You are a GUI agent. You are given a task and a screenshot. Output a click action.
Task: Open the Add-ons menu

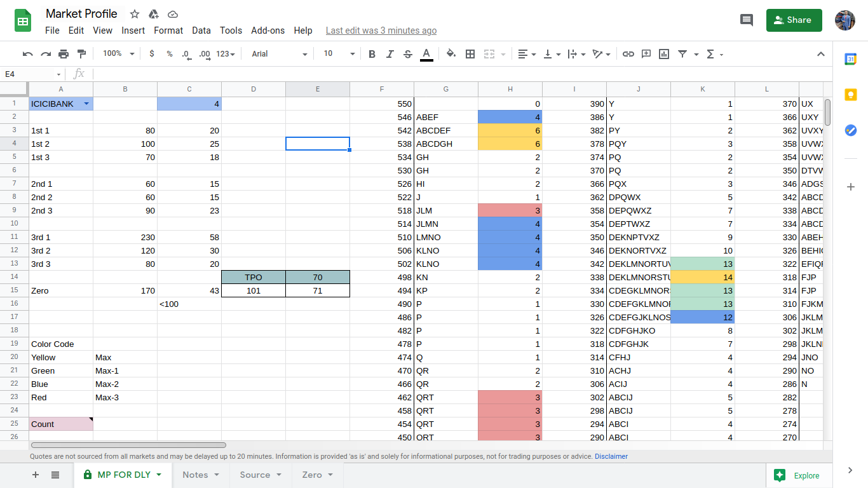(x=268, y=30)
